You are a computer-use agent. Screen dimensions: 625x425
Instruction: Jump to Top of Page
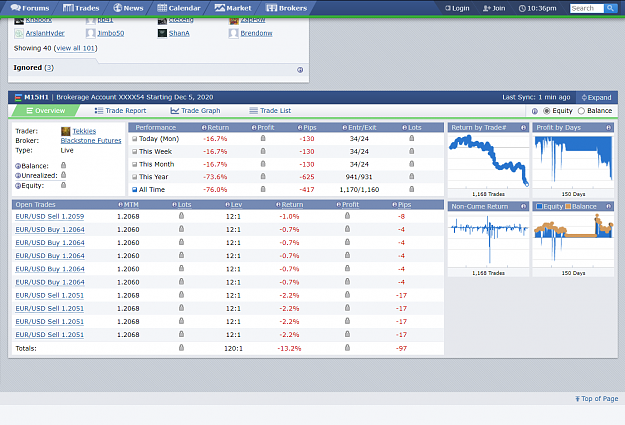[597, 398]
